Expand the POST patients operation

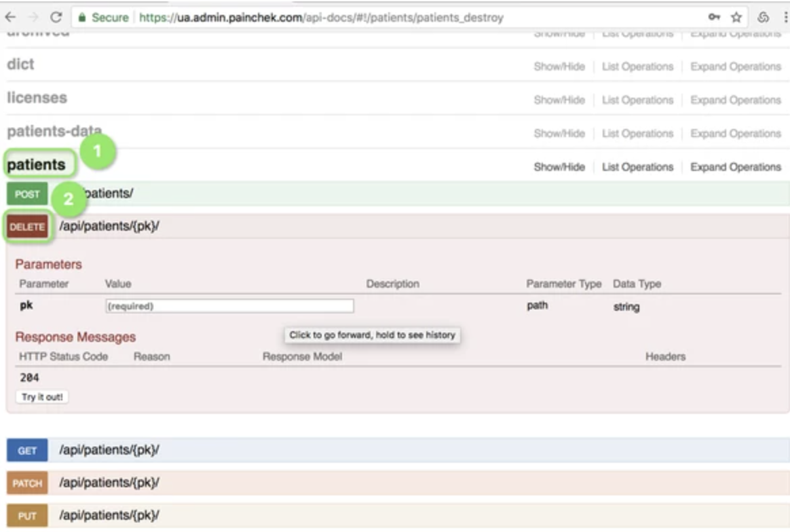click(398, 193)
